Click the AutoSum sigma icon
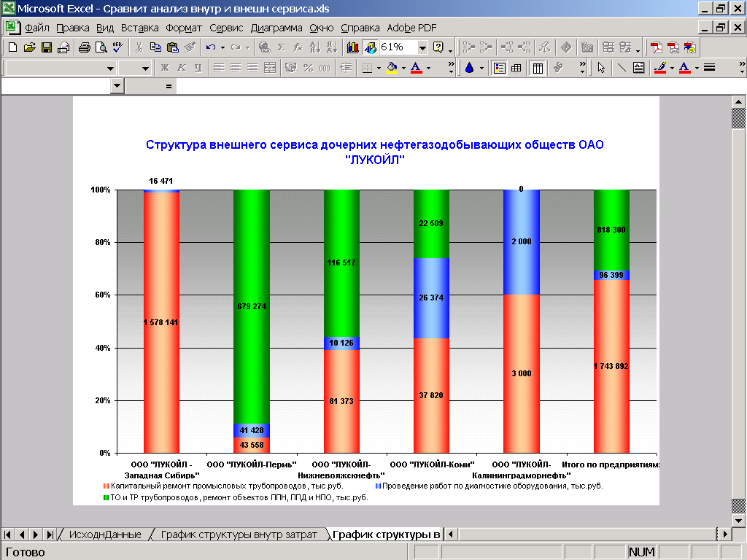Screen dimensions: 747x560 pos(281,47)
